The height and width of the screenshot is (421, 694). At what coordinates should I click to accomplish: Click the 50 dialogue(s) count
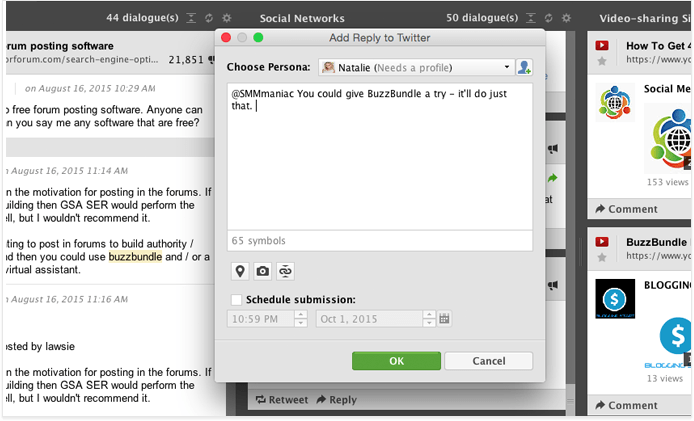tap(482, 18)
